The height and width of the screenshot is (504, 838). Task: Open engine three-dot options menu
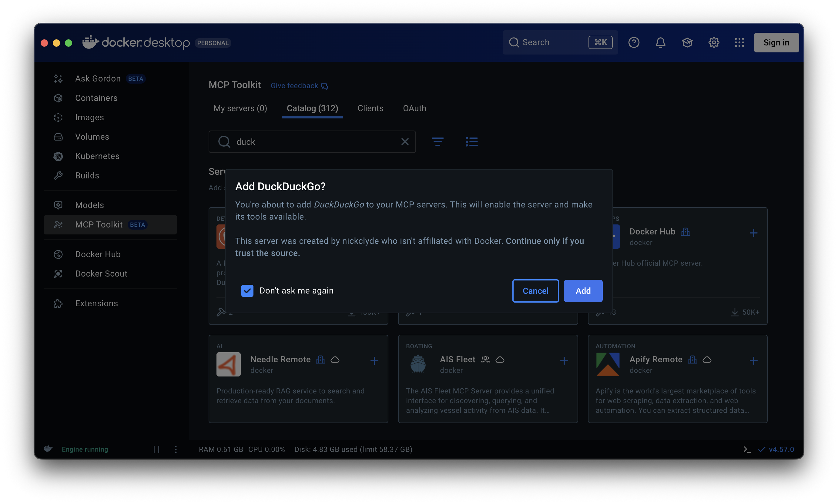tap(176, 449)
